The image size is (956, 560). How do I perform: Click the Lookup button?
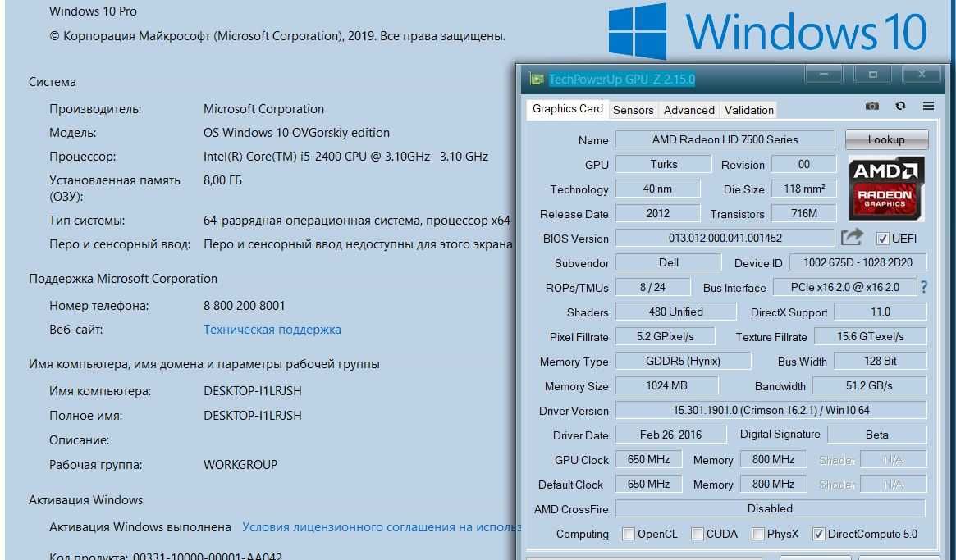pos(886,139)
